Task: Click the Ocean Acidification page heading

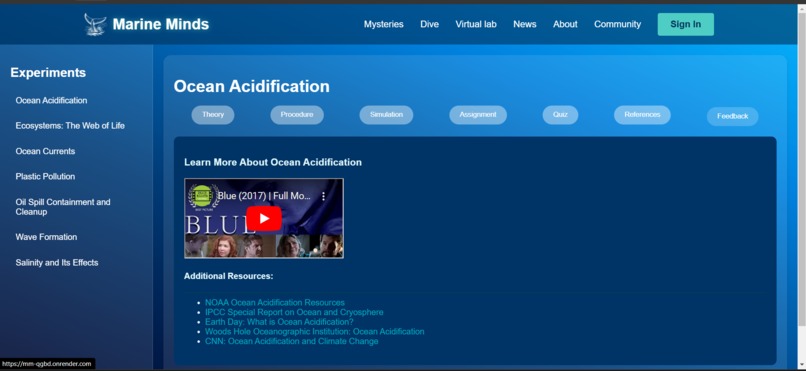Action: [x=251, y=86]
